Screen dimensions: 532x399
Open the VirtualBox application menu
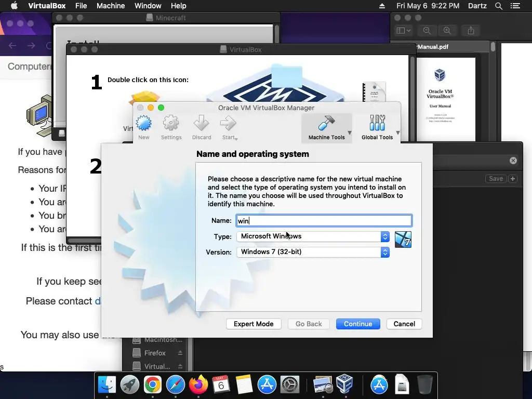(x=47, y=6)
